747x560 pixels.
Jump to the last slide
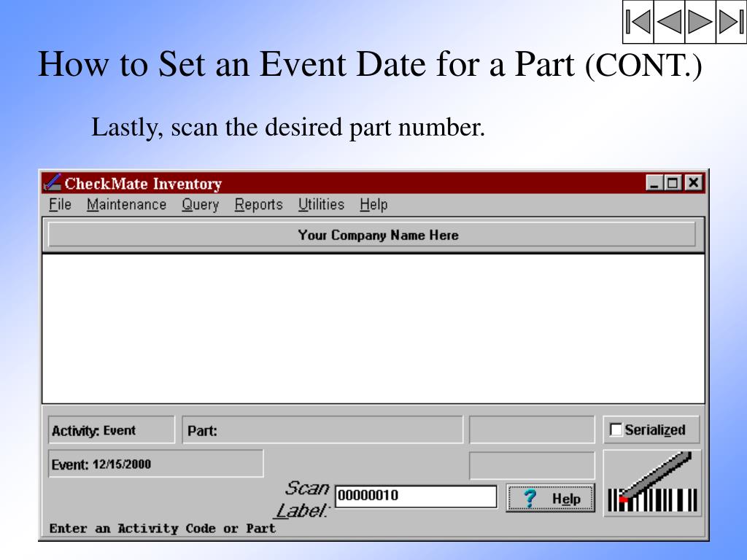731,22
